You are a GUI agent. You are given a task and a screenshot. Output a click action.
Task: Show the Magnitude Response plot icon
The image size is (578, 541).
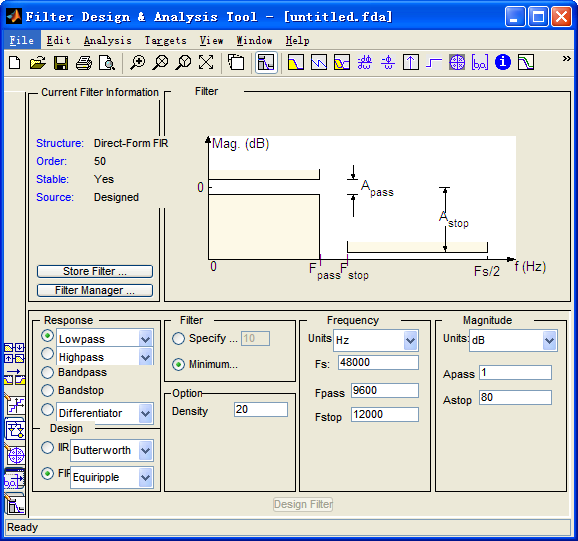click(x=296, y=62)
